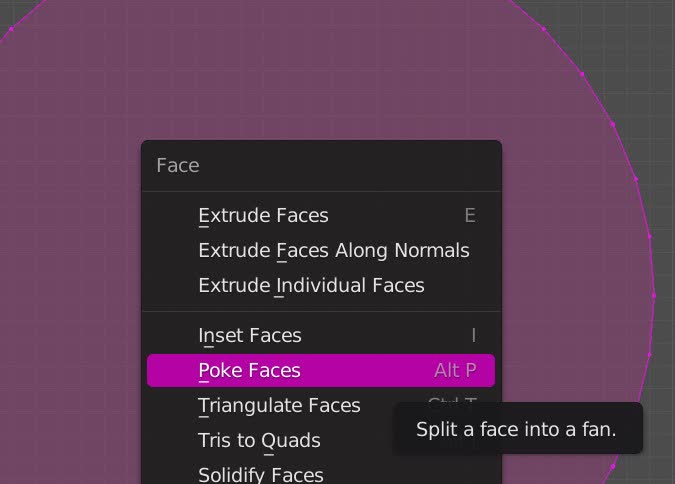Click the 'Split a face into a fan' tooltip

click(x=517, y=430)
